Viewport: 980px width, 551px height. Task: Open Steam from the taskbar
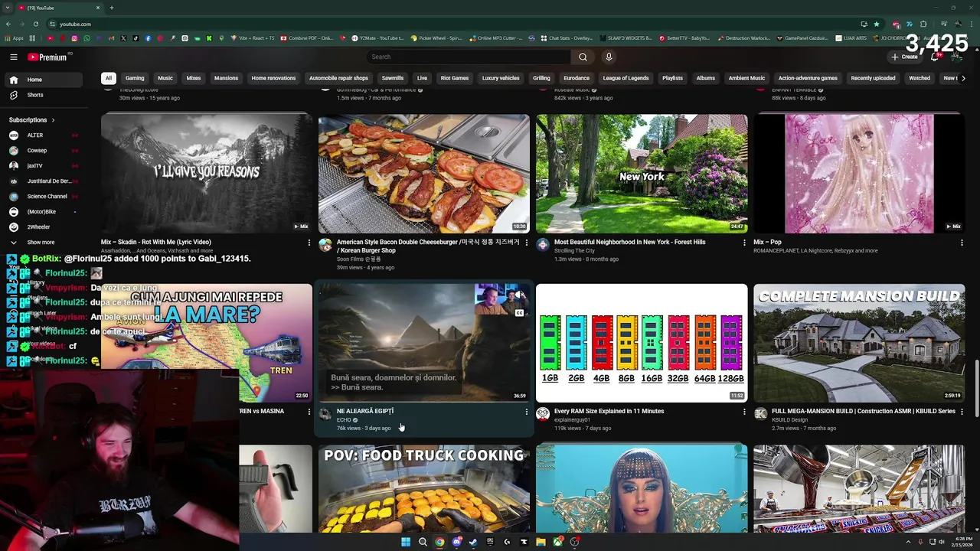[473, 542]
